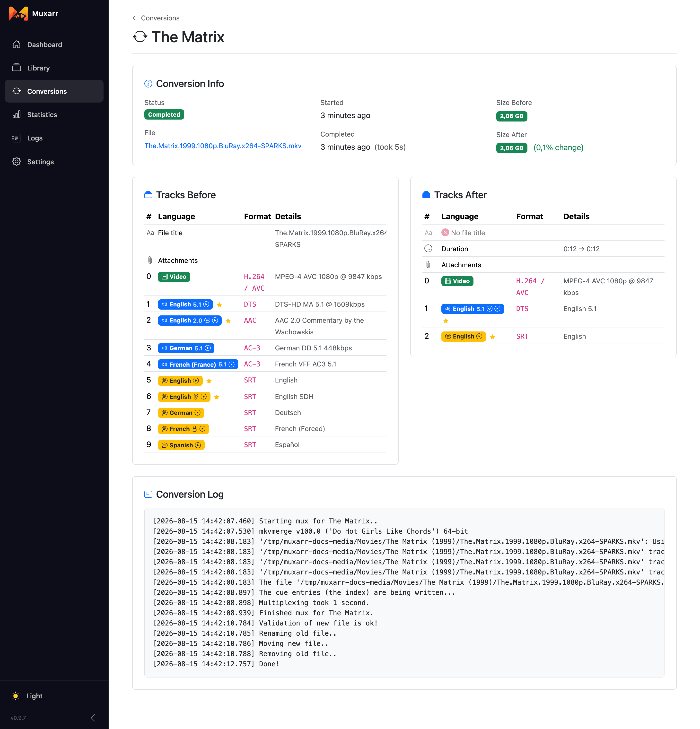
Task: Click the German subtitle badge on track 7
Action: 181,413
